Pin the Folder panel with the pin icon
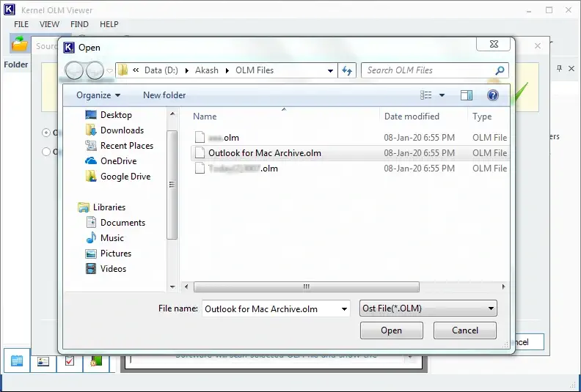Viewport: 581px width, 392px height. [560, 68]
